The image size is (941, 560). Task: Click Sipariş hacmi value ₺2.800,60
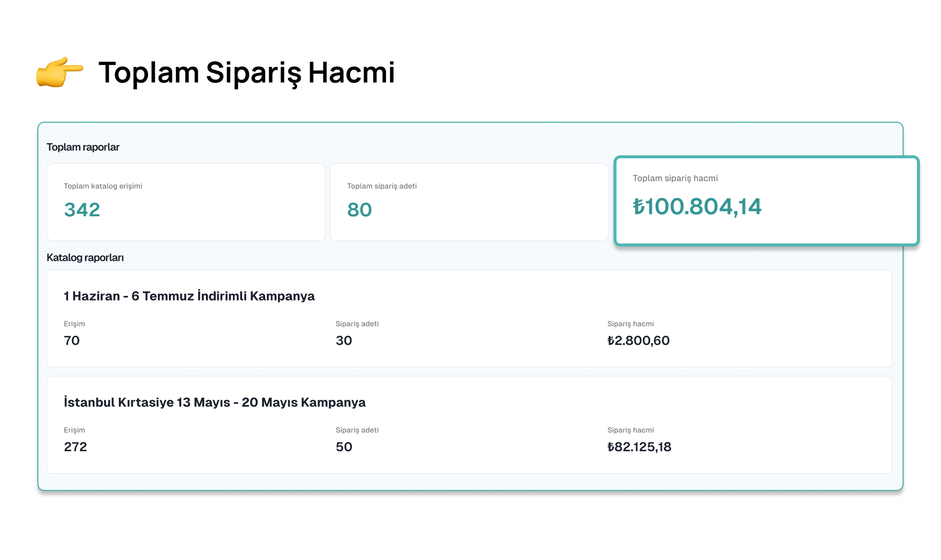pos(638,340)
